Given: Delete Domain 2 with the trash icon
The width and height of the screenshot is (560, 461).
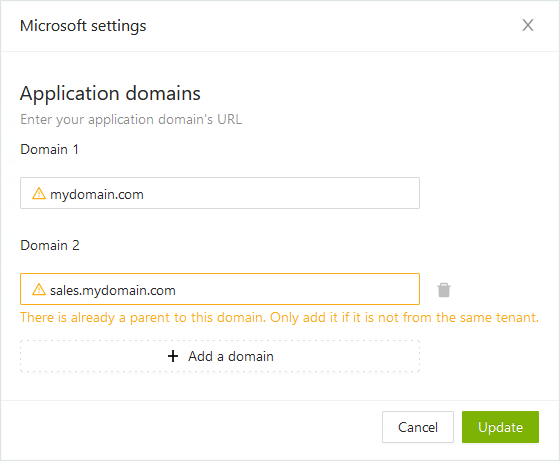Looking at the screenshot, I should pyautogui.click(x=444, y=290).
